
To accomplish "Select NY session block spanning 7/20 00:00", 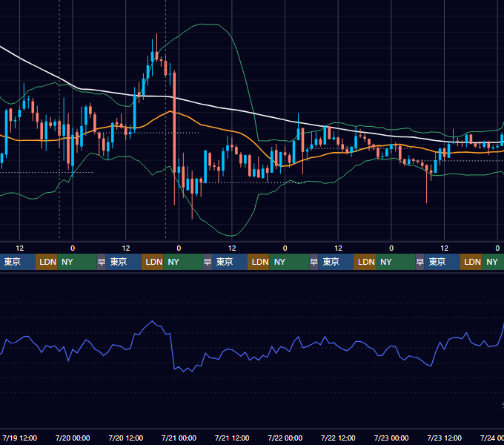I will point(77,262).
